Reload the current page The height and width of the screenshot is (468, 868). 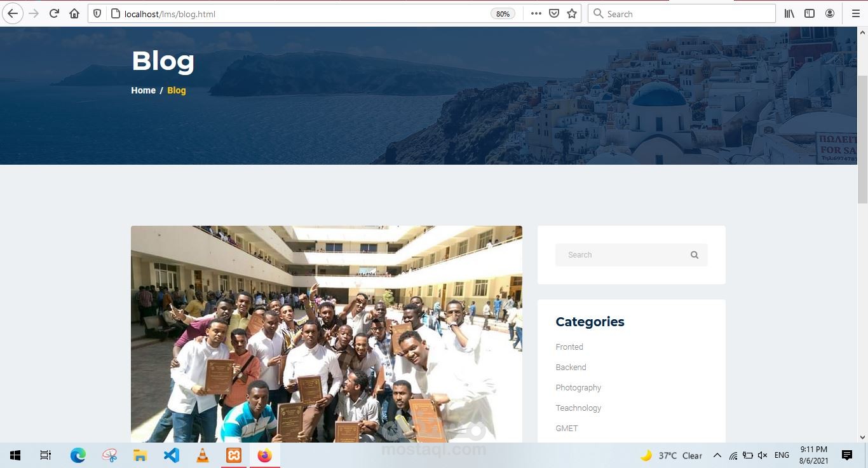54,13
